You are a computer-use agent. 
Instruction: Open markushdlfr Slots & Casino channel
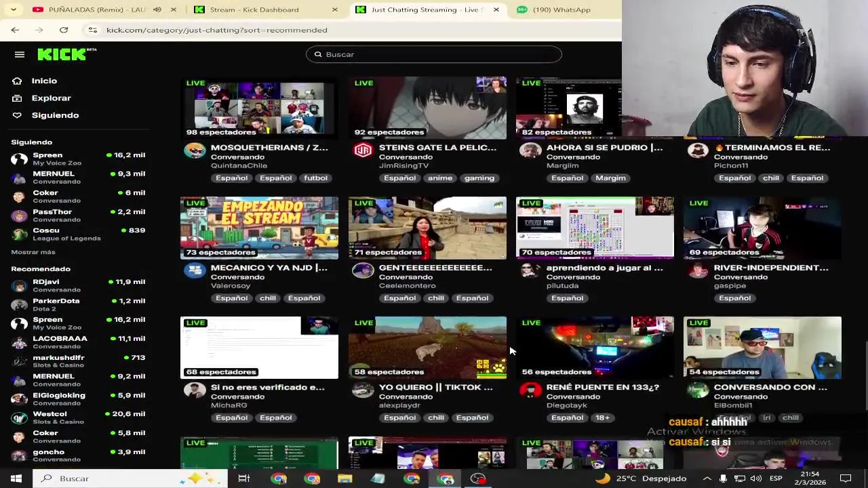point(78,361)
